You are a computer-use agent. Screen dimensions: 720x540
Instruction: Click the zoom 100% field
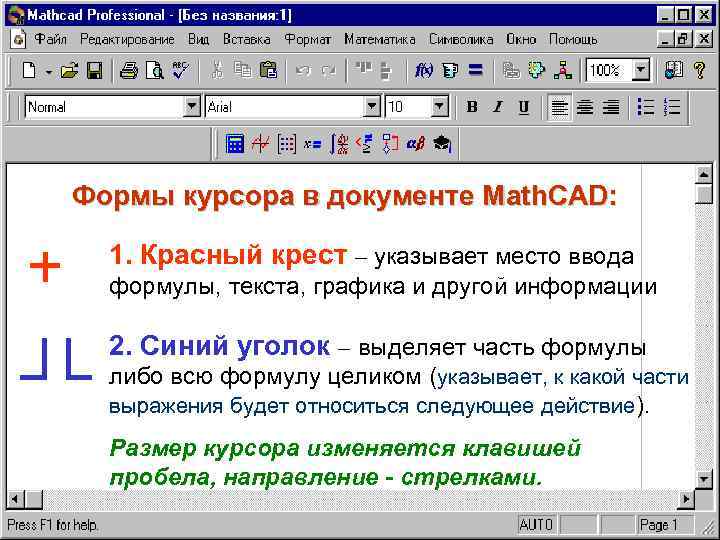pos(609,70)
